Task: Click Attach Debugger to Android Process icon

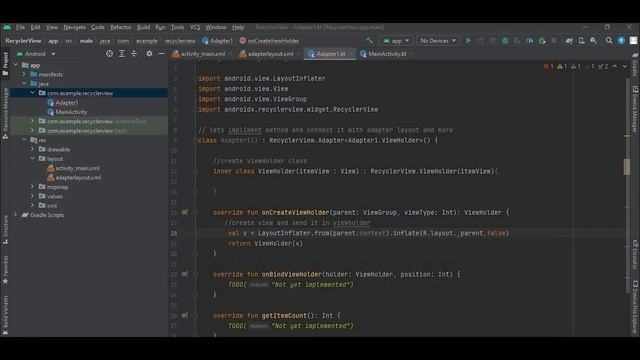Action: pyautogui.click(x=542, y=41)
